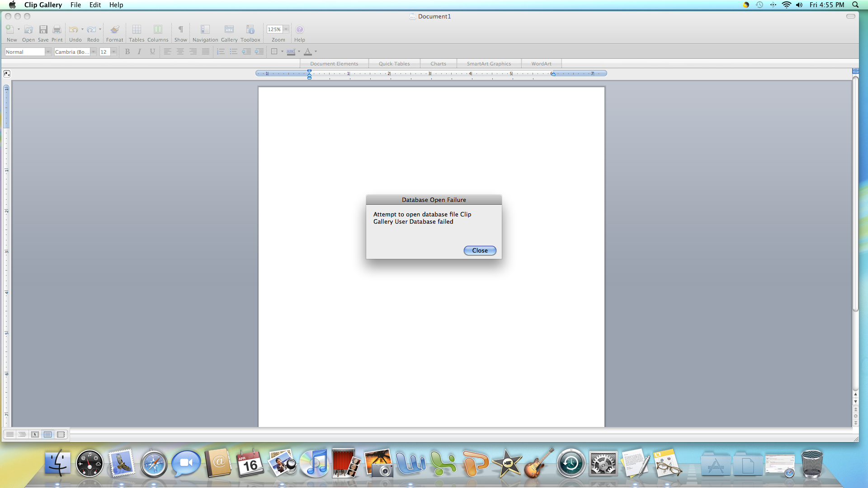Image resolution: width=868 pixels, height=488 pixels.
Task: Click the New document icon
Action: 10,29
